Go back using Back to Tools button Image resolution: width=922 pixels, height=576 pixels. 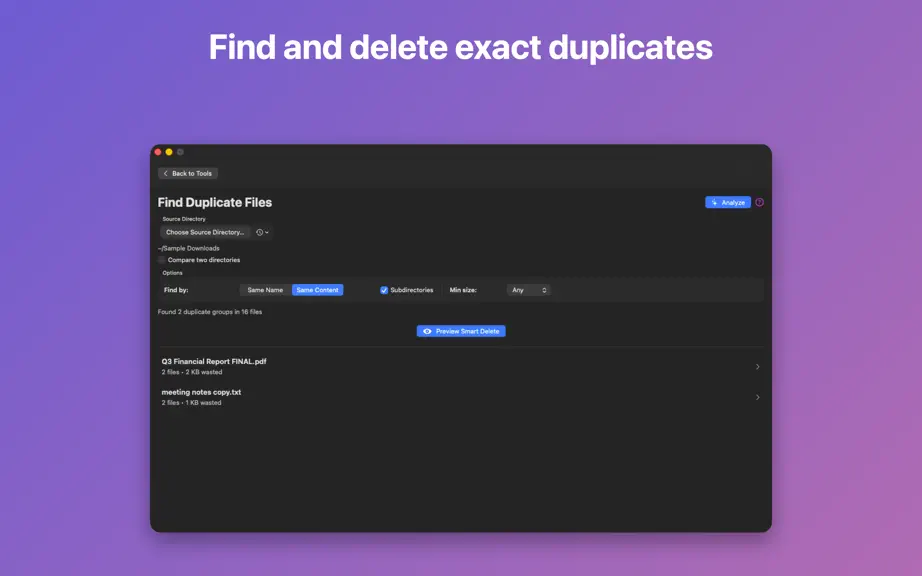click(x=188, y=173)
